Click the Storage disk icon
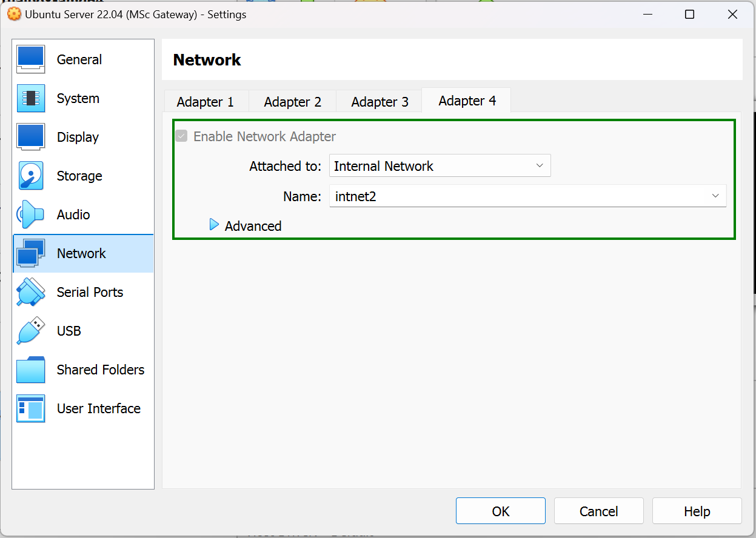Viewport: 756px width, 538px height. (x=30, y=176)
